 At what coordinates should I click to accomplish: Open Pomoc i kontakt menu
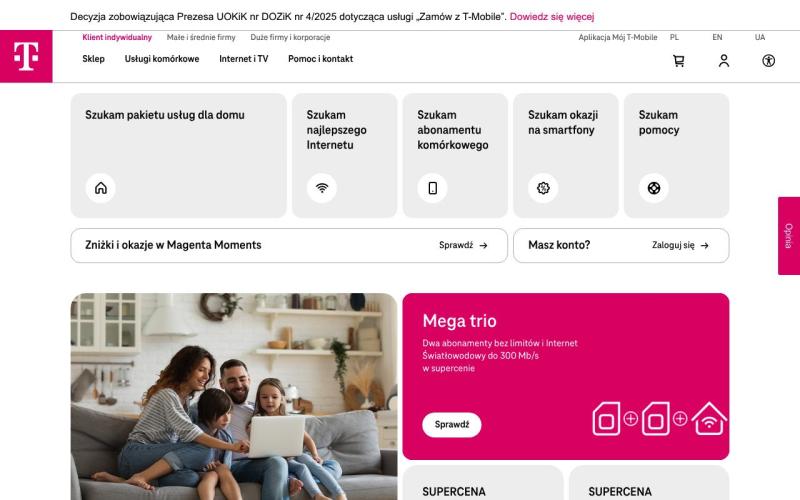(x=320, y=59)
